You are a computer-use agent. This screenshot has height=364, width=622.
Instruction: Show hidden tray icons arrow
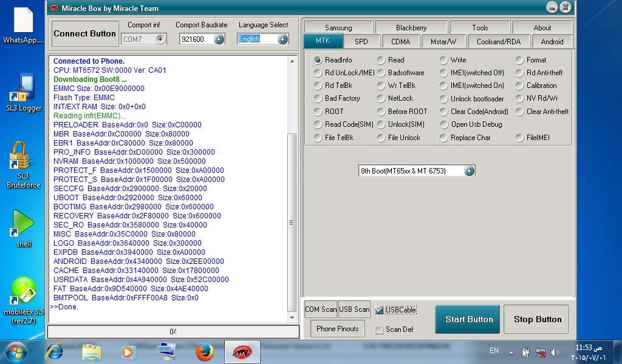coord(511,352)
